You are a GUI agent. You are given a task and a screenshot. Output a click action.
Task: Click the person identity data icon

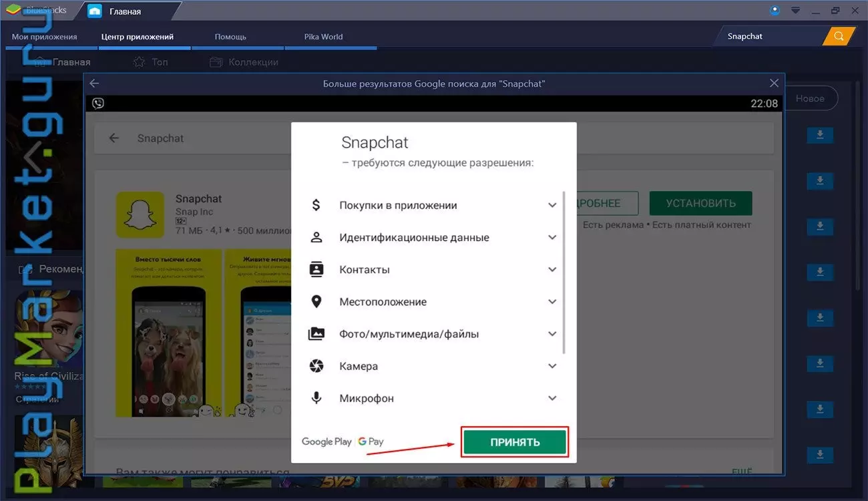316,237
